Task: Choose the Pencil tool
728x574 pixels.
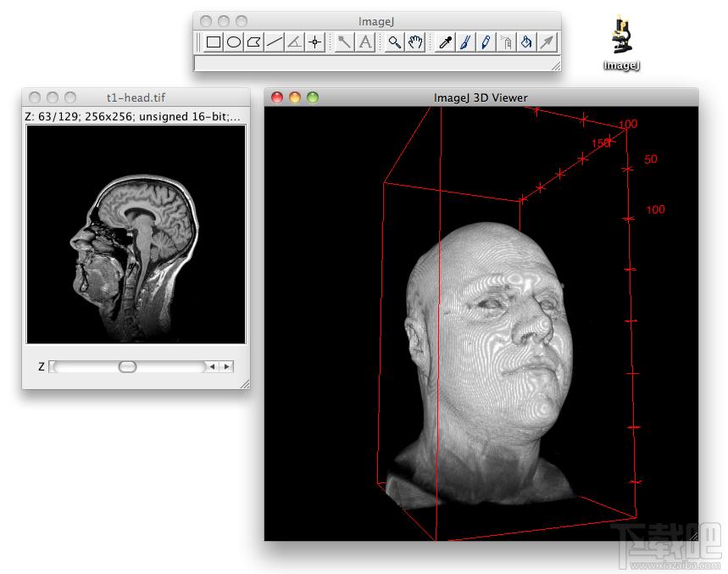Action: (486, 42)
